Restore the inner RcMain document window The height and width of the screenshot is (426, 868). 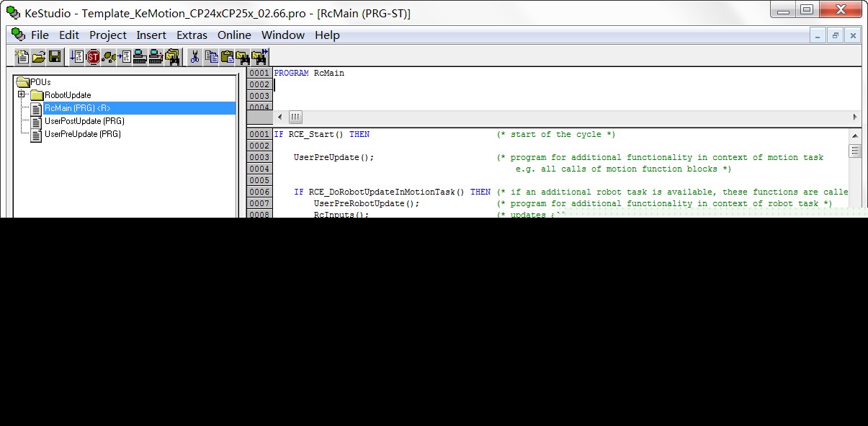(x=836, y=35)
